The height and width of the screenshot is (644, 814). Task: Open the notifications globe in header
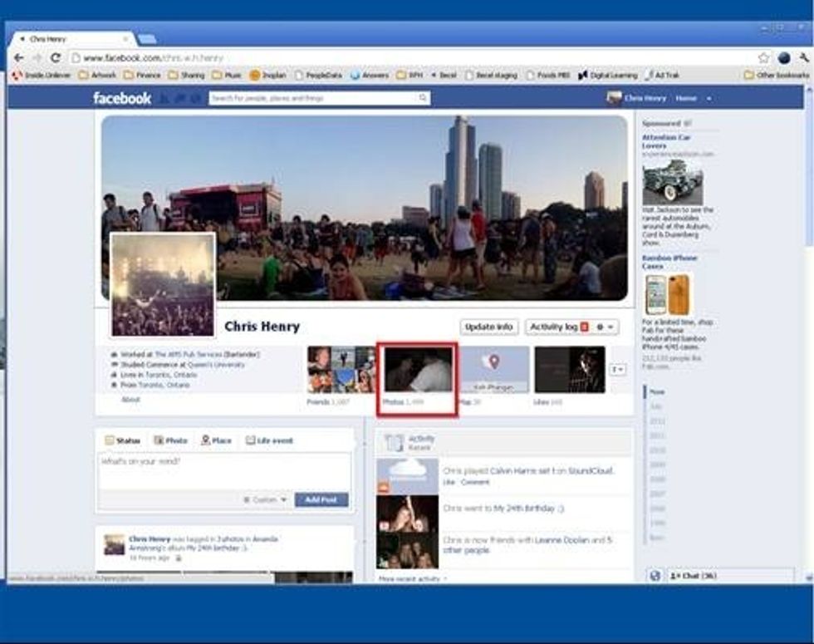(196, 98)
